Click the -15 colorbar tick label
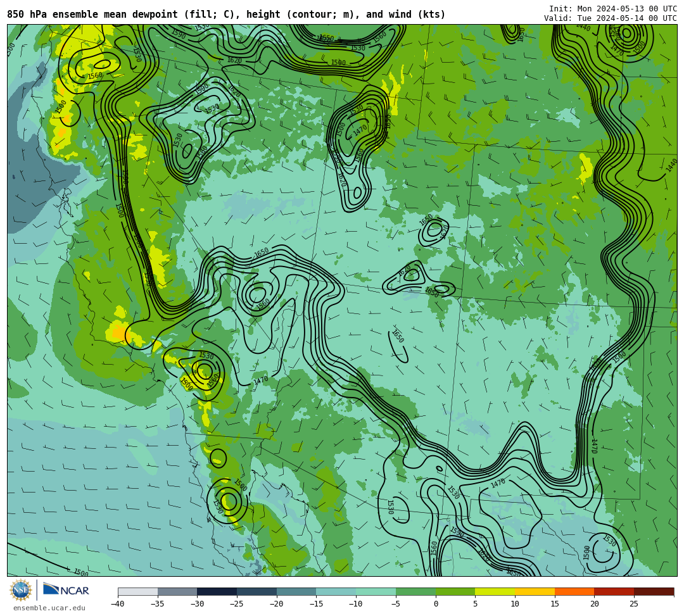This screenshot has width=684, height=616. 316,604
